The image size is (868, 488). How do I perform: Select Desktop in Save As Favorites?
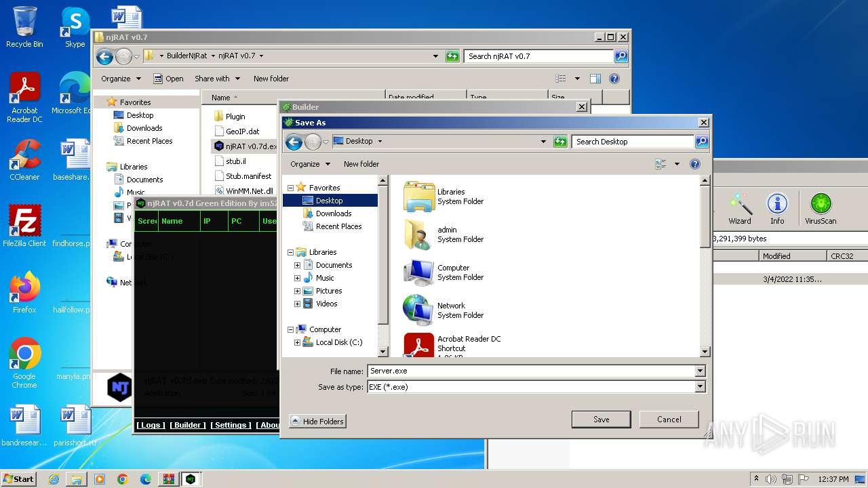pos(330,201)
